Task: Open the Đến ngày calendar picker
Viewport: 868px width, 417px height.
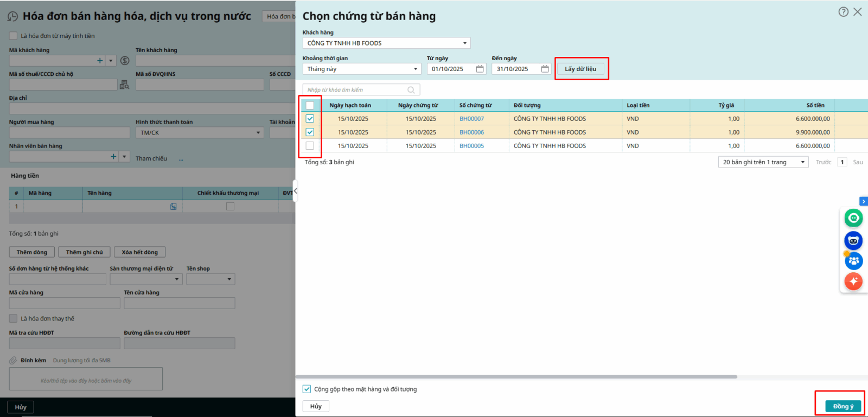Action: point(545,69)
